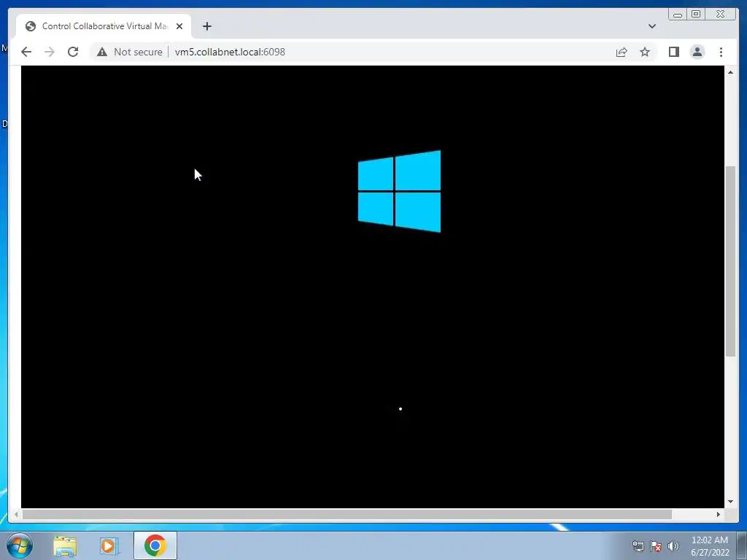Share this page with the share icon
The width and height of the screenshot is (747, 560).
coord(622,52)
